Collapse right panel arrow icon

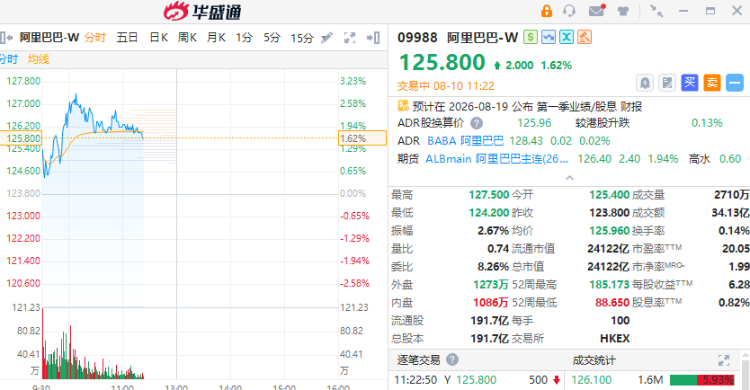click(x=373, y=37)
